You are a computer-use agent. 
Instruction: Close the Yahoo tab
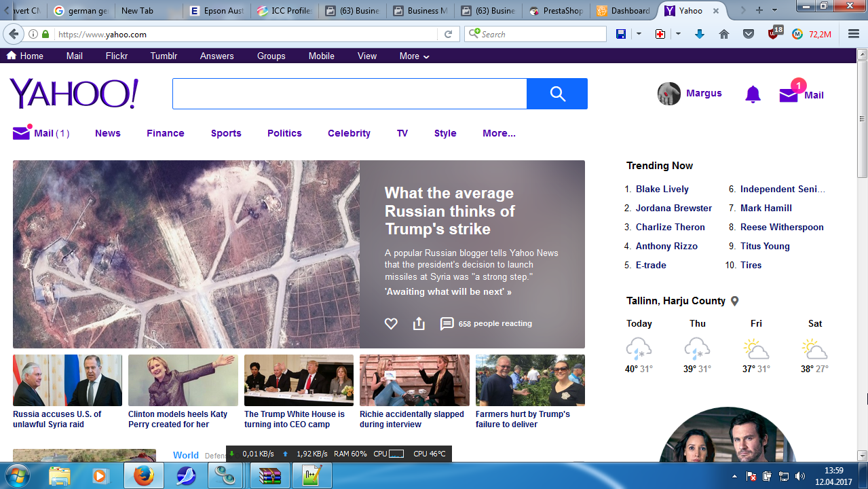point(715,10)
